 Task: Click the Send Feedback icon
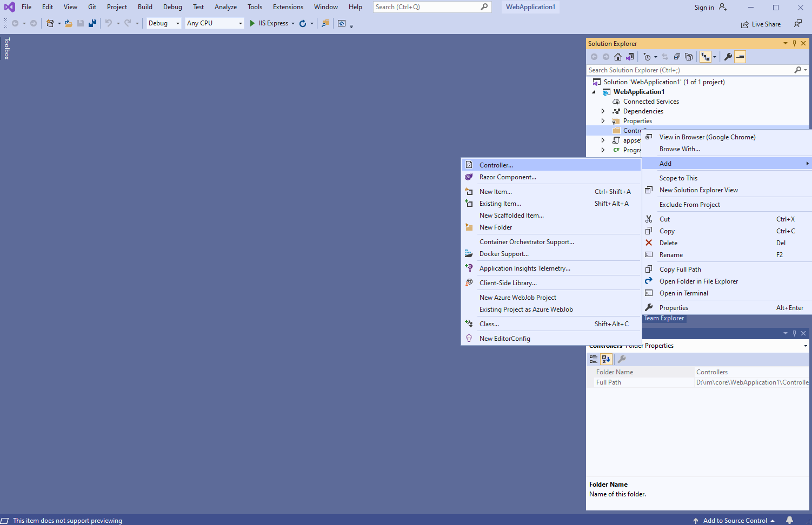798,23
